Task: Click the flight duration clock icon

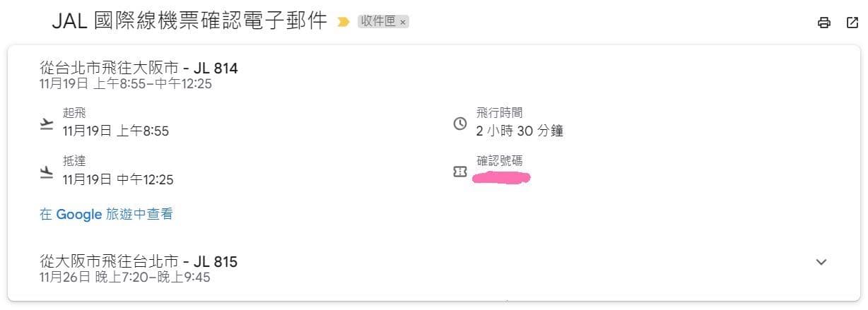Action: tap(460, 124)
